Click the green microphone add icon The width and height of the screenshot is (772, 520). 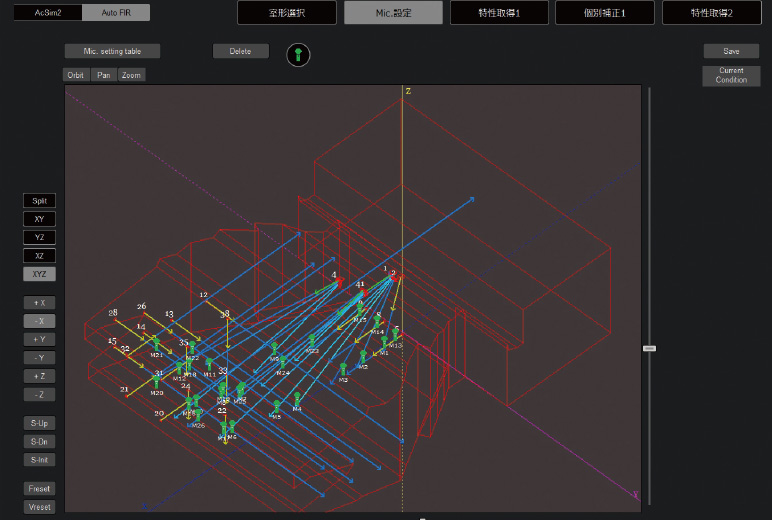click(297, 54)
